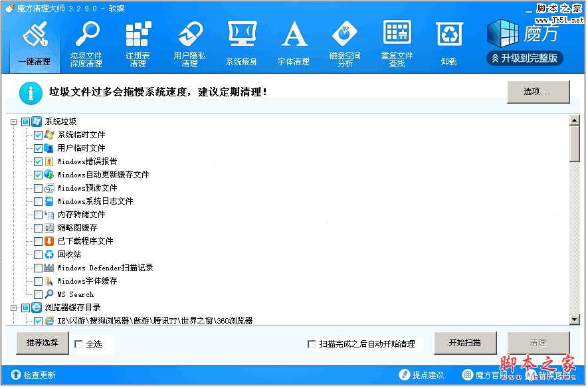Click the Windows错误报告 warning icon
Screen dimensions: 588x388
click(49, 161)
